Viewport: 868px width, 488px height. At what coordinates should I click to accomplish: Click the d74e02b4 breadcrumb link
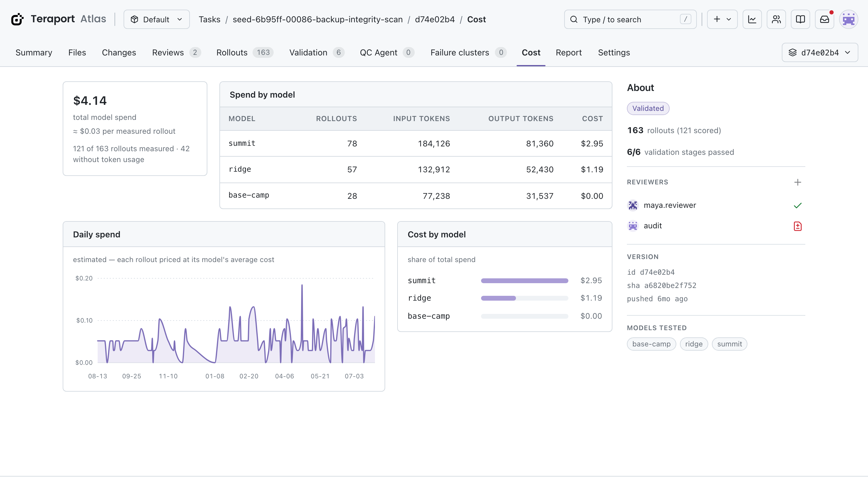point(435,19)
